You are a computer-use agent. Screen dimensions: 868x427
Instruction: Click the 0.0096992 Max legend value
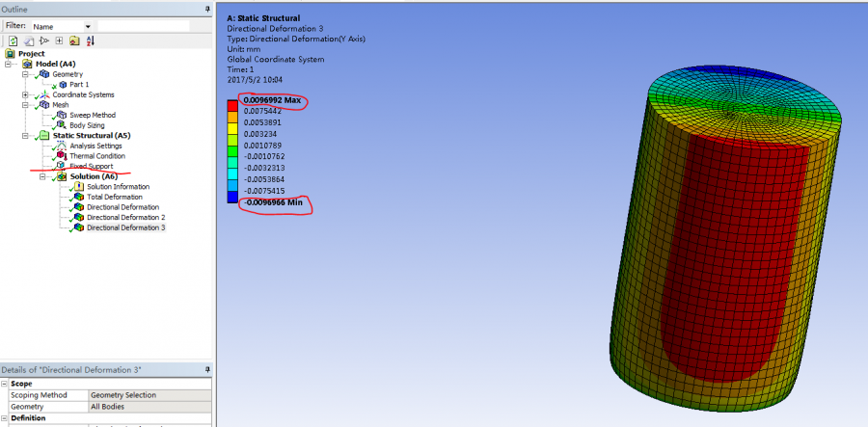coord(272,100)
